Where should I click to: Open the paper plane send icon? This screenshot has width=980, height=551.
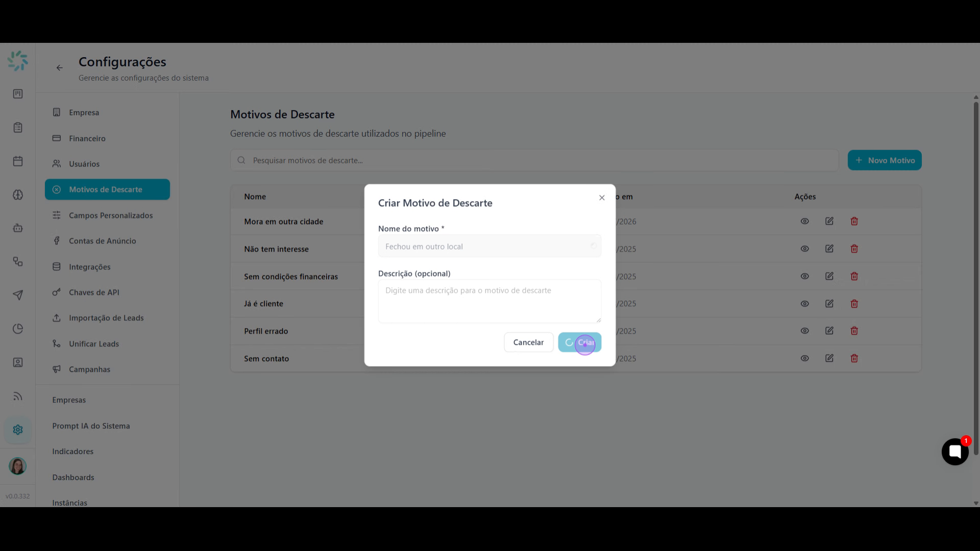click(x=18, y=295)
